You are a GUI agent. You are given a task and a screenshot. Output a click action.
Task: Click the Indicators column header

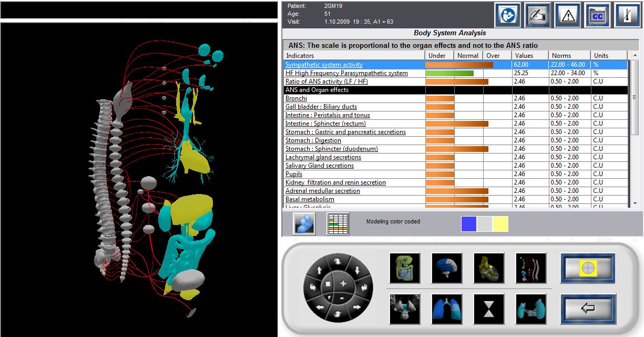[x=300, y=56]
